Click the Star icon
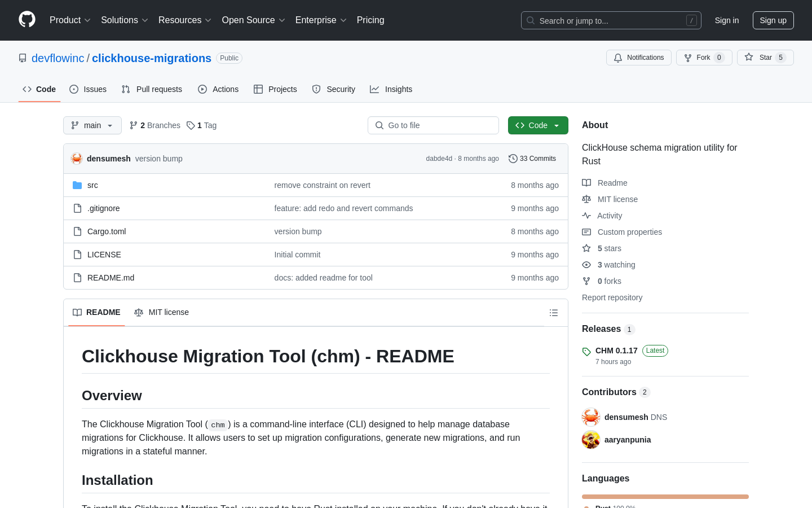Image resolution: width=812 pixels, height=508 pixels. [x=749, y=57]
